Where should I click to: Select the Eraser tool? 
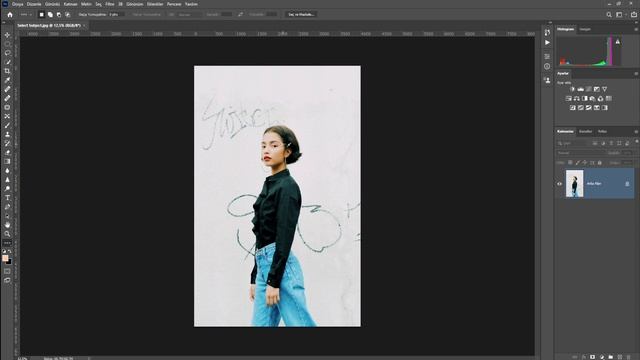click(x=7, y=152)
